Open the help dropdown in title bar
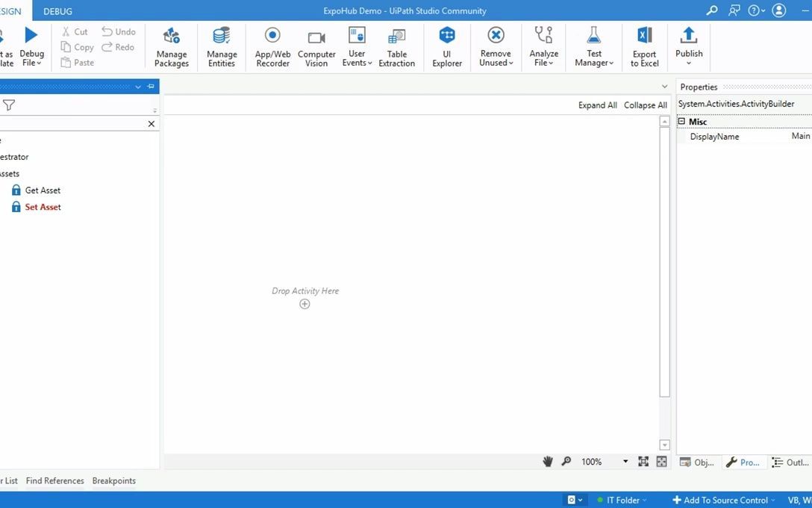 point(757,10)
